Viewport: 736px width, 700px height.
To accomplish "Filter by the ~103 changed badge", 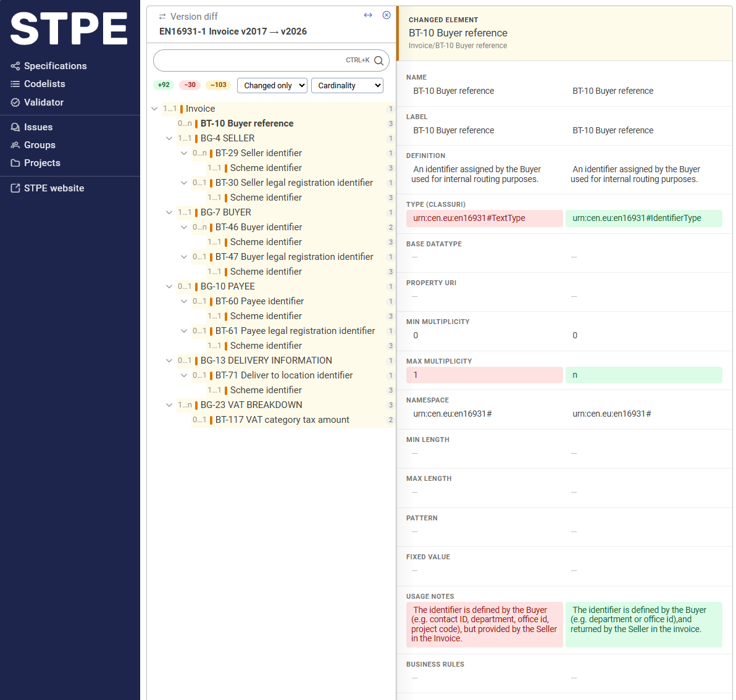I will 218,85.
